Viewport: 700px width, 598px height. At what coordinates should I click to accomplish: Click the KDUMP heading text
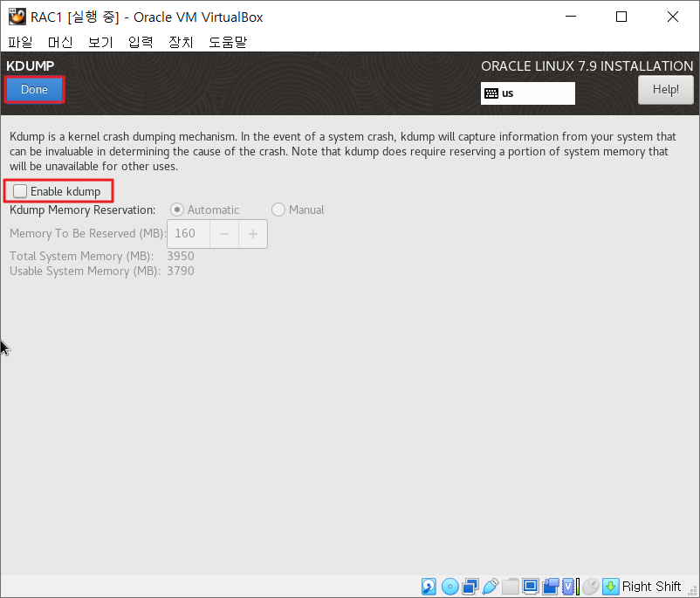(30, 65)
